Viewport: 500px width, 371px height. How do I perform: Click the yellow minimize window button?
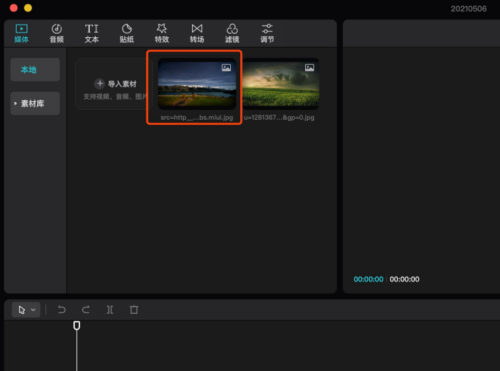(x=28, y=8)
